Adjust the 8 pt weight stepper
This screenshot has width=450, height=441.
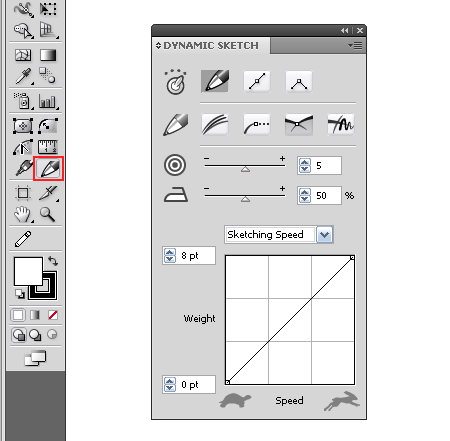[x=170, y=256]
